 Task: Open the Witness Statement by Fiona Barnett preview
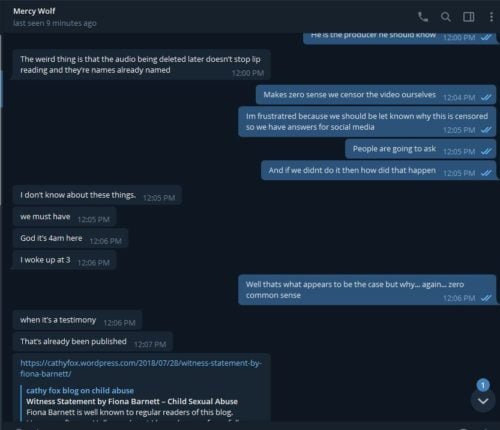click(132, 401)
